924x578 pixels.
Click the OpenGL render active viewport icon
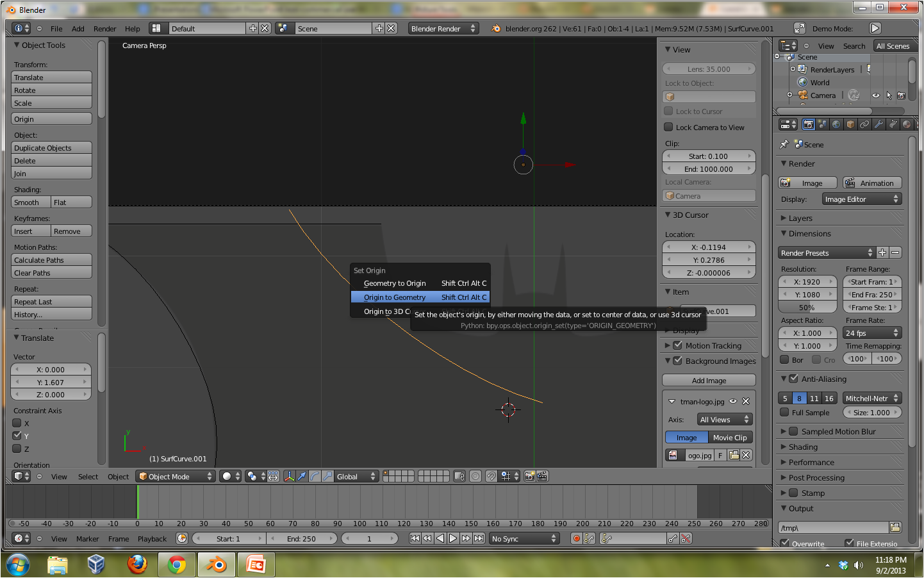point(529,476)
